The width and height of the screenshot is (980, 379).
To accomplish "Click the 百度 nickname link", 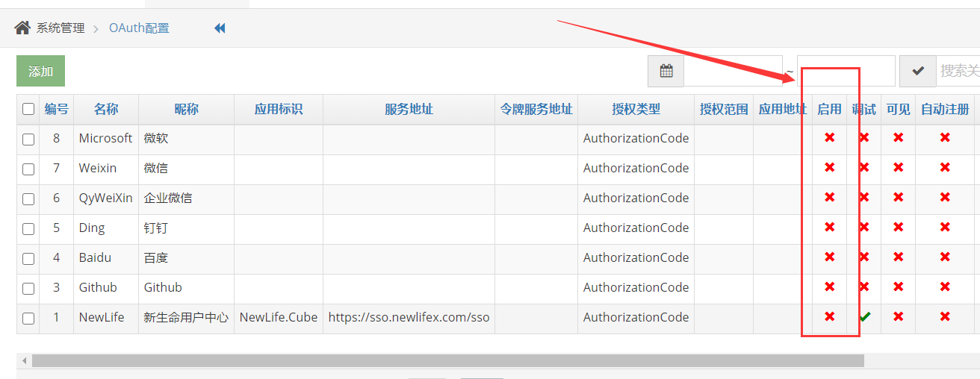I will [156, 257].
